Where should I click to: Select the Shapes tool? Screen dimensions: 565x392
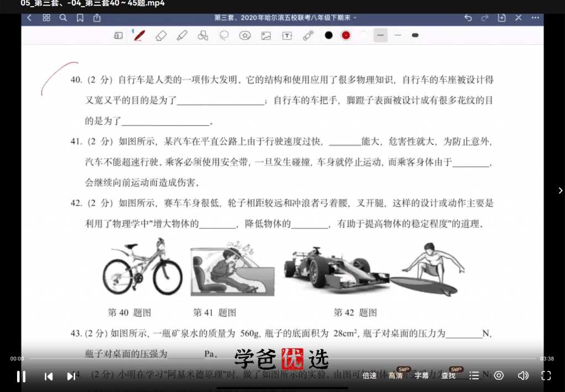point(203,35)
